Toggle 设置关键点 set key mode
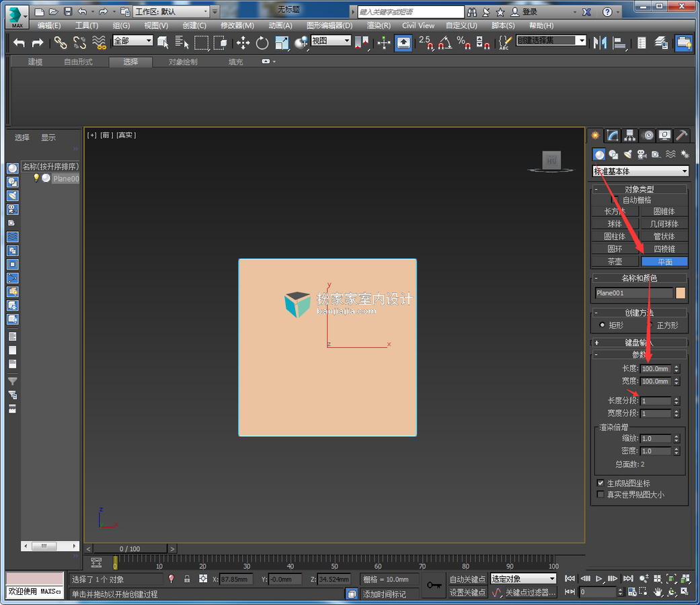This screenshot has height=605, width=700. coord(467,592)
